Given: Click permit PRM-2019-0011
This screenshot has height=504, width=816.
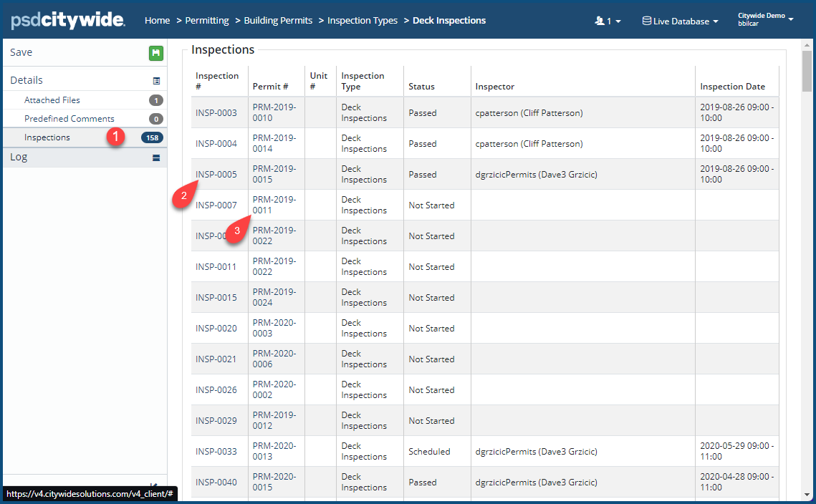Looking at the screenshot, I should tap(274, 205).
